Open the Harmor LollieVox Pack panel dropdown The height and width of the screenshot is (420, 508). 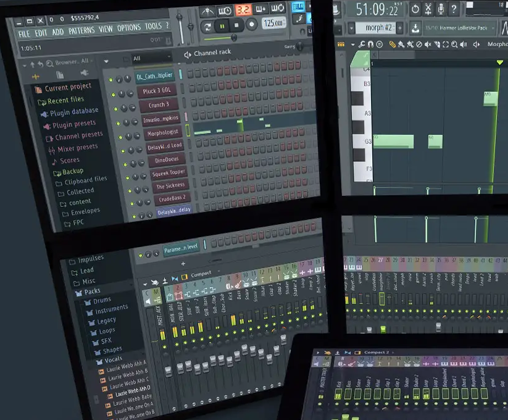459,28
